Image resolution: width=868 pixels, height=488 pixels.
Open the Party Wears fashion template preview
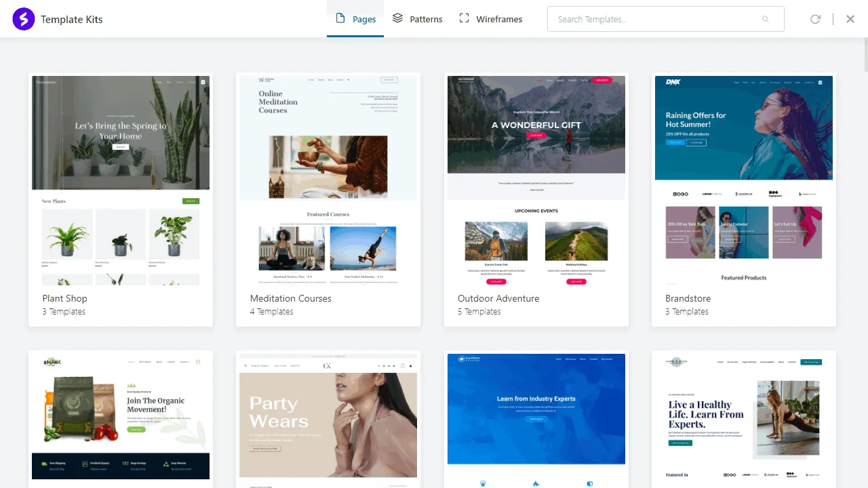328,420
